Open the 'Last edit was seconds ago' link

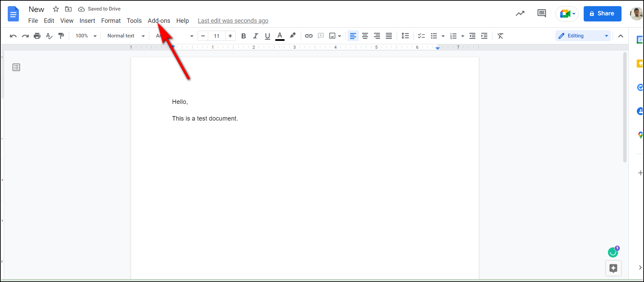click(233, 21)
